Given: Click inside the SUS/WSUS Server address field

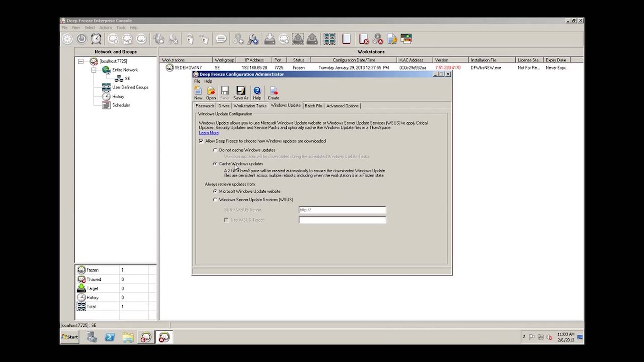Looking at the screenshot, I should (342, 210).
